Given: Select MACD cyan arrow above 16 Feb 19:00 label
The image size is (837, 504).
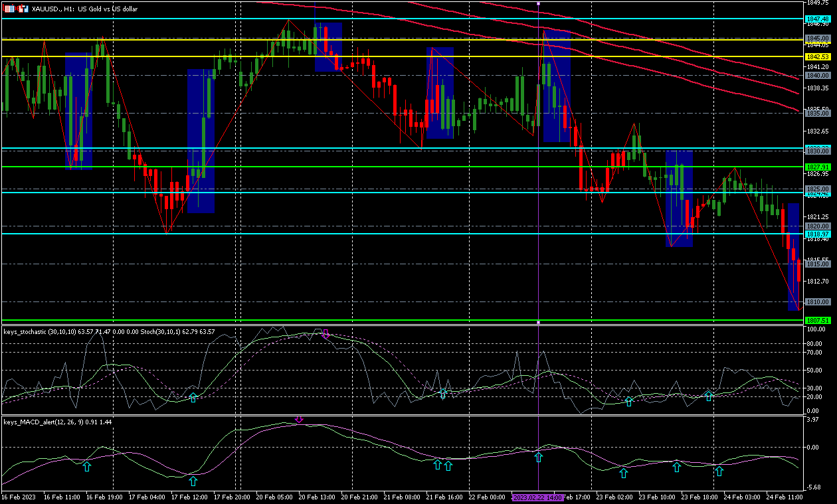Looking at the screenshot, I should pyautogui.click(x=86, y=467).
